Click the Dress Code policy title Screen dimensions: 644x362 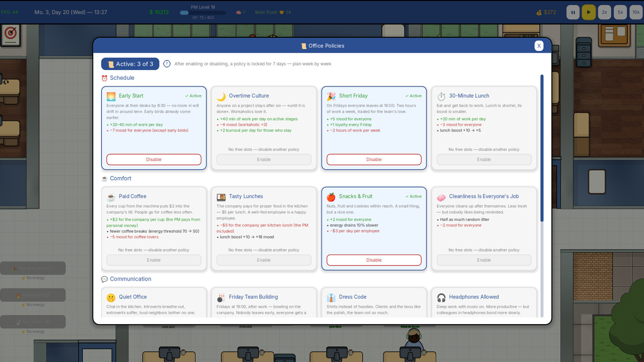(x=353, y=297)
